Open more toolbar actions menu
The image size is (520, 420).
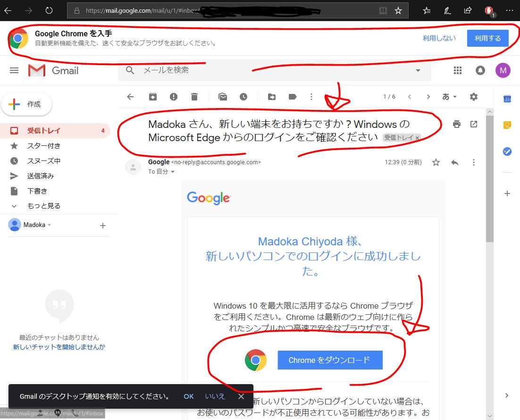click(x=311, y=97)
